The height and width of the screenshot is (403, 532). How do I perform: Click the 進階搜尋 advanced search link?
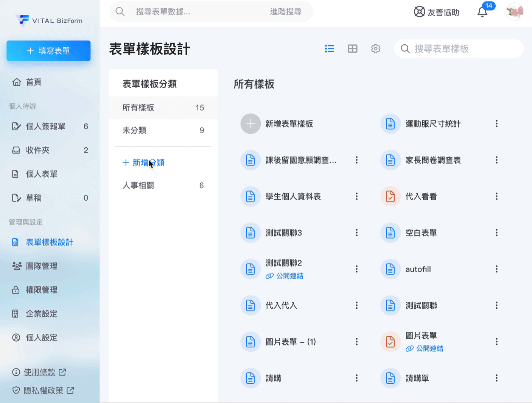[x=286, y=12]
